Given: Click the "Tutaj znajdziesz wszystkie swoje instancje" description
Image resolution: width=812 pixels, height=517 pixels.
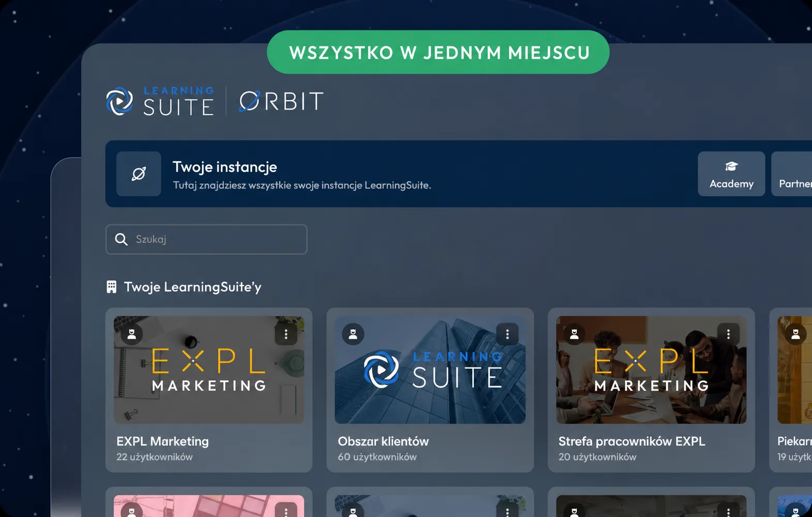Looking at the screenshot, I should [302, 185].
